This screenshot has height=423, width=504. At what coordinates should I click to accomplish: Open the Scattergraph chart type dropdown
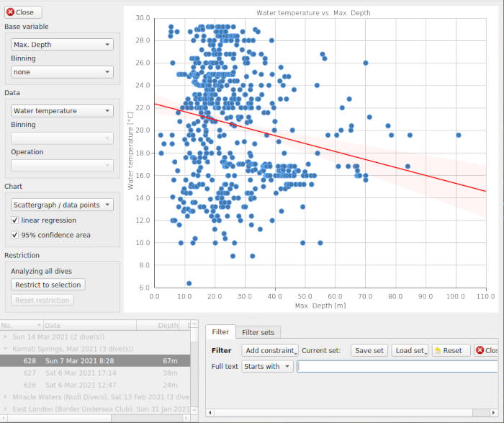(63, 205)
